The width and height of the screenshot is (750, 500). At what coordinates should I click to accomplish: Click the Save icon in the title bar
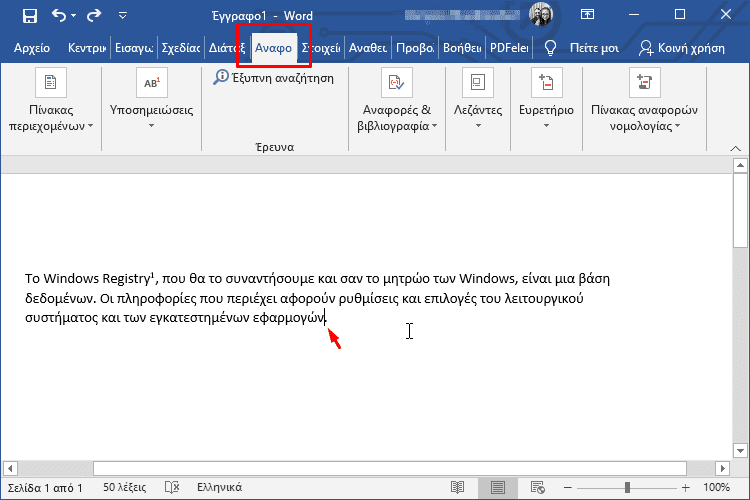[x=30, y=16]
